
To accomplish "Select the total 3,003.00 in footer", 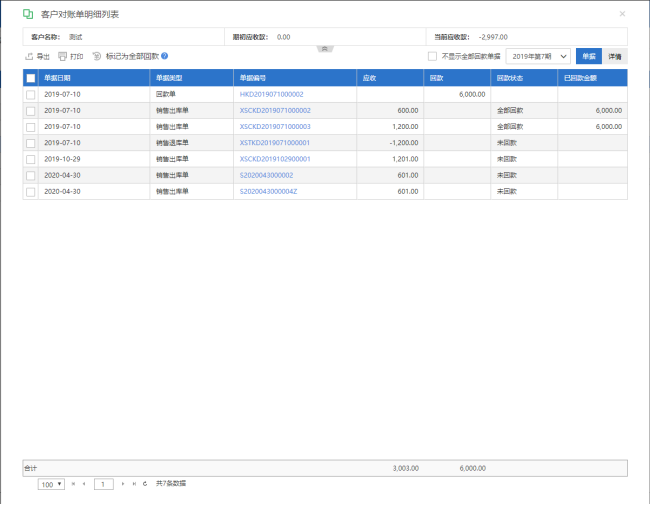I will click(x=405, y=469).
